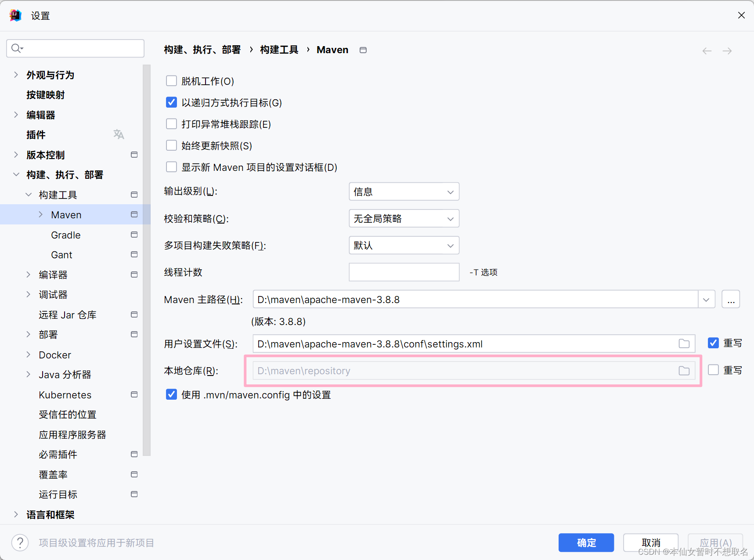Screen dimensions: 754x560
Task: Uncheck 以递归方式执行目标(G)
Action: (171, 102)
